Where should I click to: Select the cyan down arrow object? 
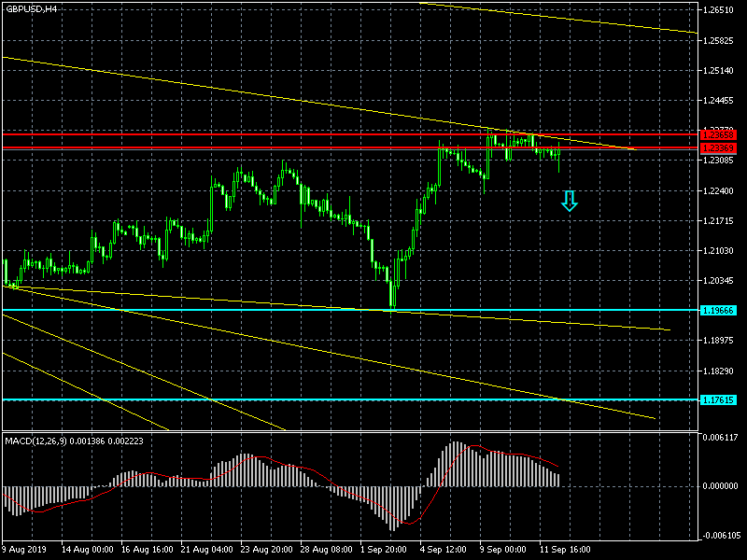coord(570,201)
